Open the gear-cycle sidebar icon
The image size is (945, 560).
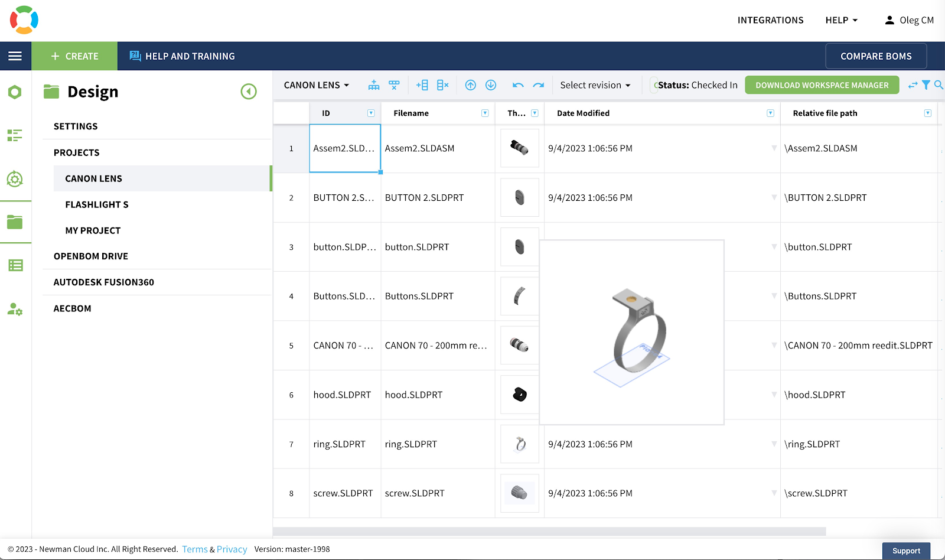pos(15,178)
